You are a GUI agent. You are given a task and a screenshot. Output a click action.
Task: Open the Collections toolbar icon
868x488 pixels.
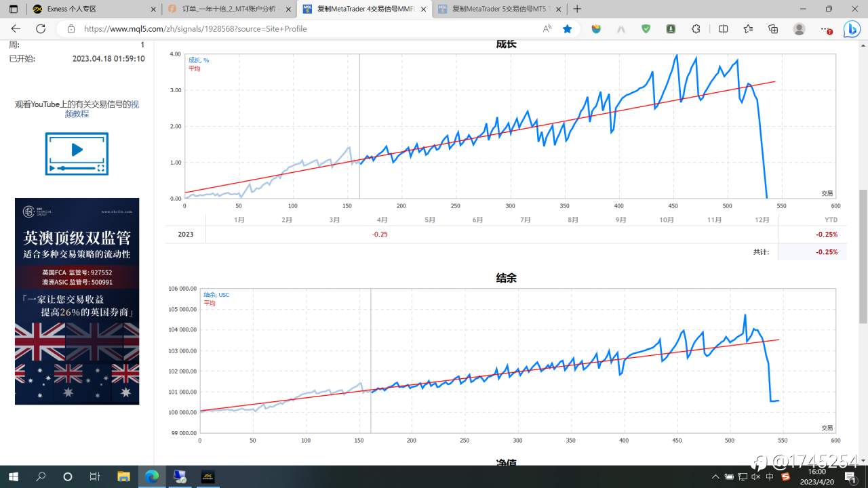[x=773, y=29]
